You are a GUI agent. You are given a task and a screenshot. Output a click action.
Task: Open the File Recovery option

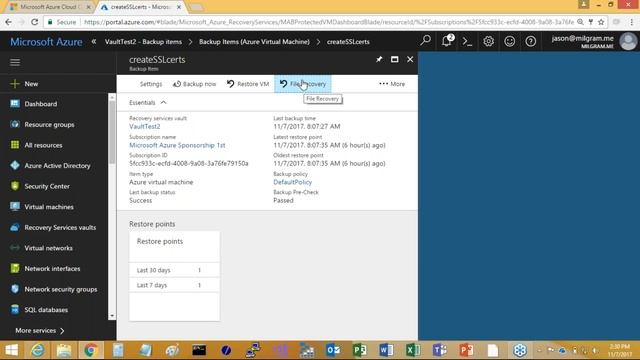[303, 84]
